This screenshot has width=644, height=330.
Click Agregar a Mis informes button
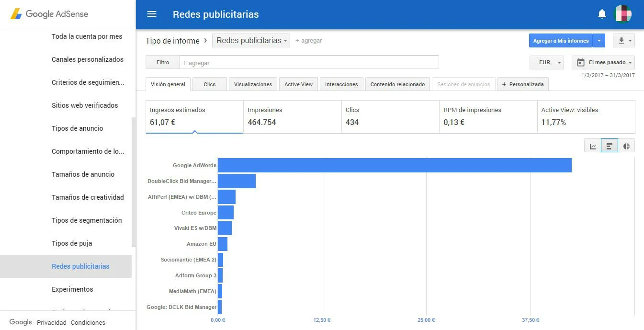pyautogui.click(x=561, y=41)
